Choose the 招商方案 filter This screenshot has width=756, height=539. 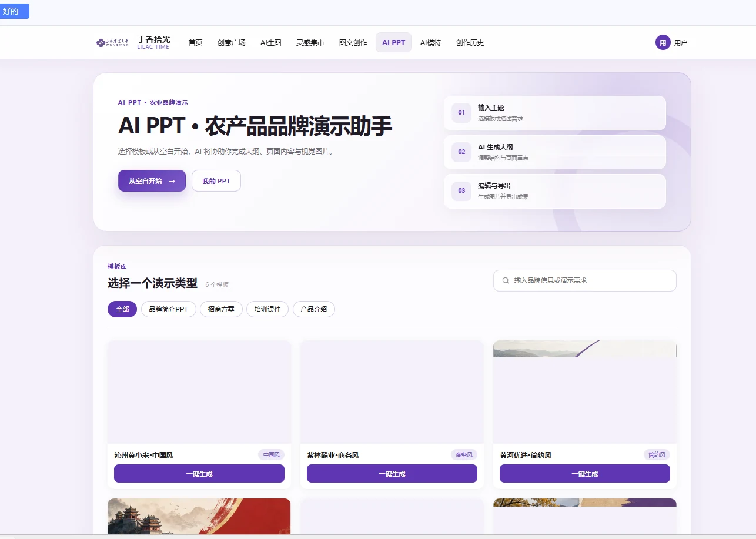pyautogui.click(x=222, y=309)
